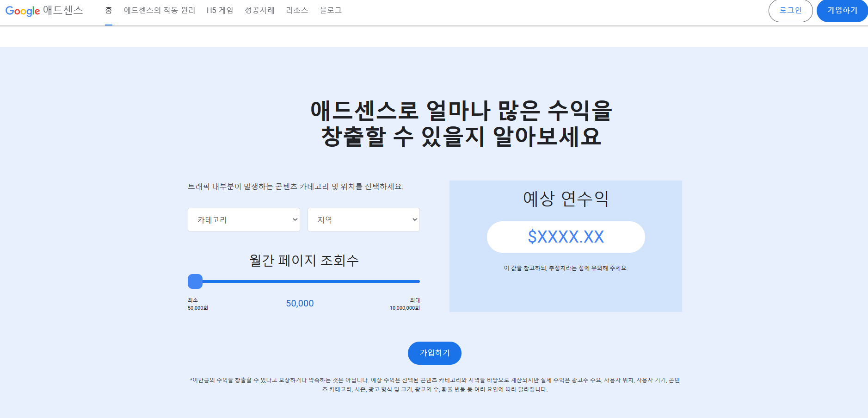Open the 지역 dropdown
Viewport: 868px width, 418px height.
(x=363, y=219)
